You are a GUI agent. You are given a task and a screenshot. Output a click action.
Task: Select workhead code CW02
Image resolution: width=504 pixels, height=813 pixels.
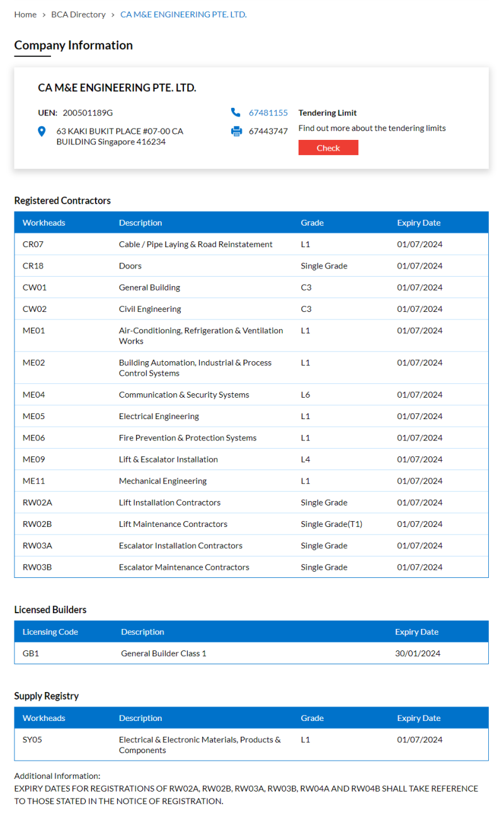[x=35, y=309]
